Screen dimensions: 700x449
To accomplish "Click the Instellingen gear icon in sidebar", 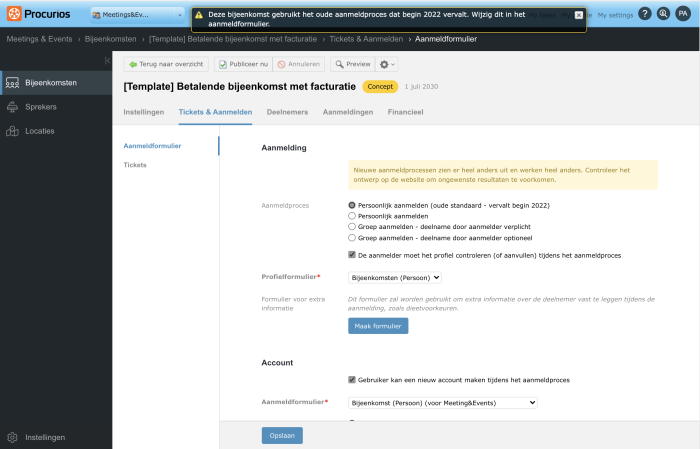I will [x=12, y=437].
